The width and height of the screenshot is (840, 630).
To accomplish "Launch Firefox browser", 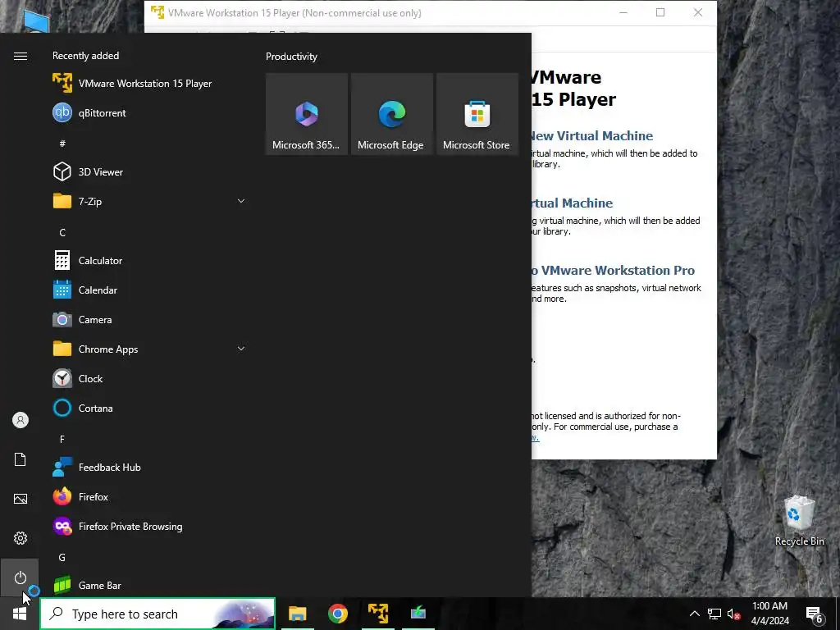I will pyautogui.click(x=149, y=496).
